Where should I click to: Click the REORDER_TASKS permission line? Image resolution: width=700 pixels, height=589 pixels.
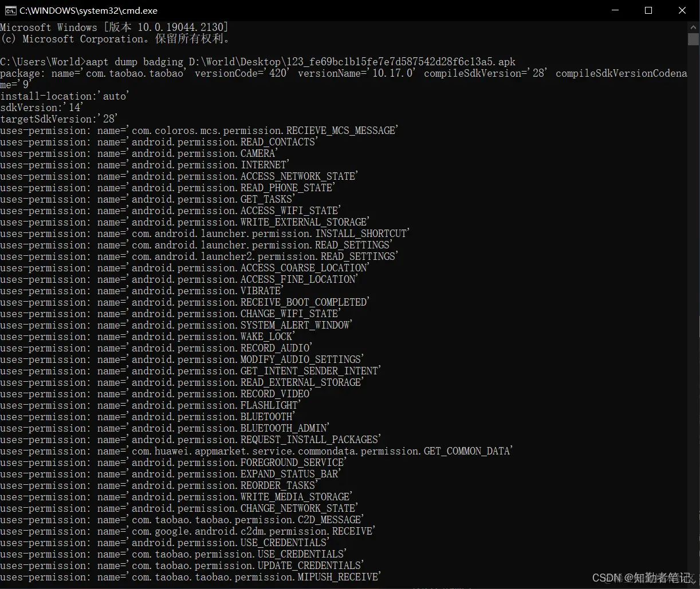[x=159, y=485]
